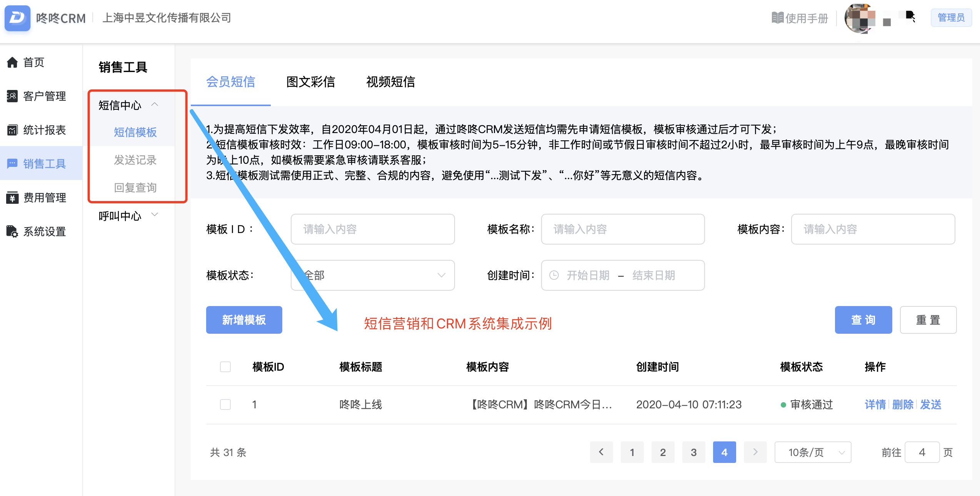
Task: Click 审核通过 status in row 1
Action: pos(807,404)
